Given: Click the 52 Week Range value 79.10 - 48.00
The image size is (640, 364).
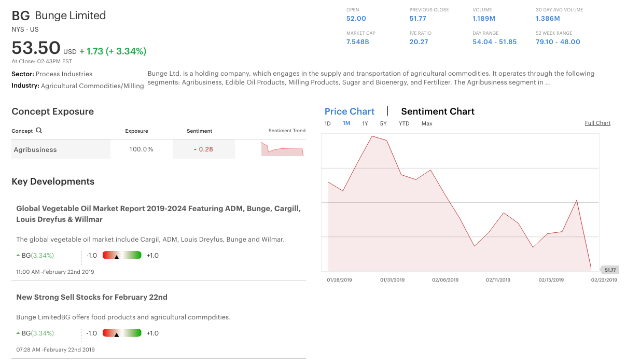Looking at the screenshot, I should [558, 42].
